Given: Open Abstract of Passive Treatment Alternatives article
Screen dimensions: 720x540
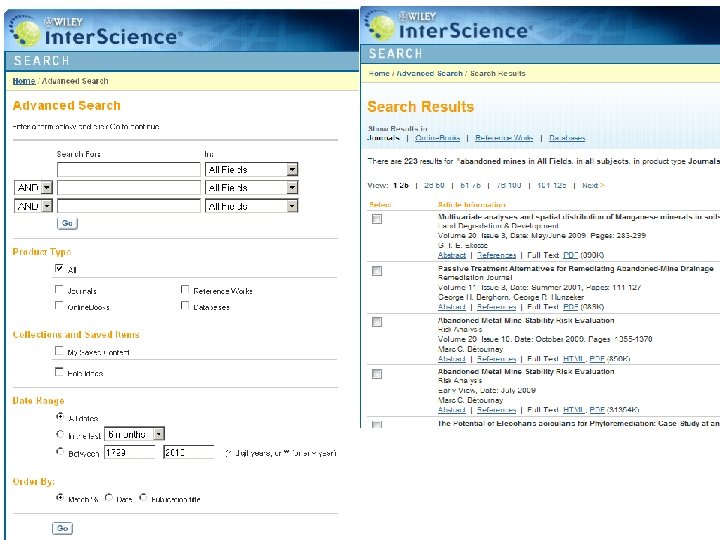Looking at the screenshot, I should (x=452, y=307).
